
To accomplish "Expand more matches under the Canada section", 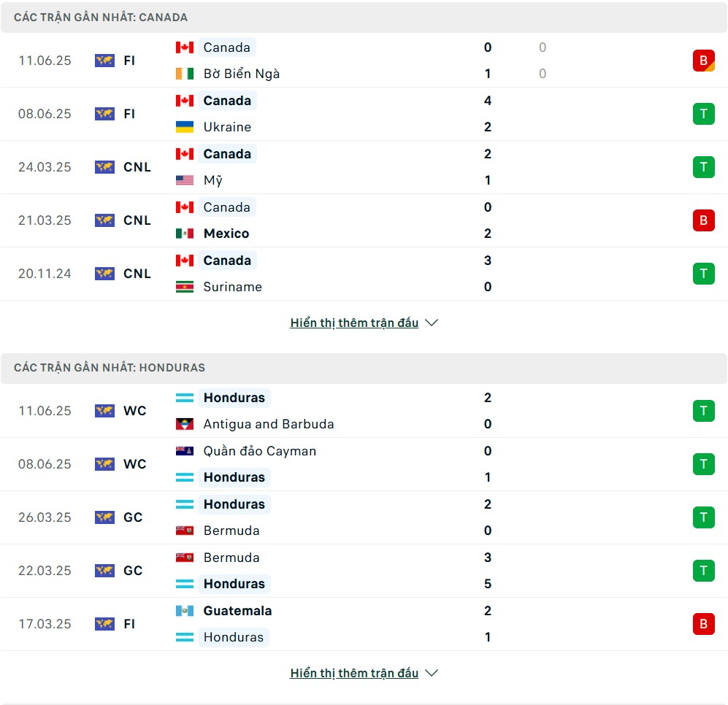I will tap(354, 323).
